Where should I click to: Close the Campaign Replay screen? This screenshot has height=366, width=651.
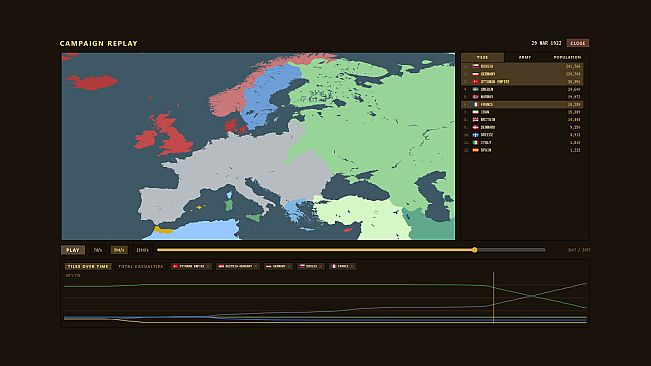click(578, 43)
